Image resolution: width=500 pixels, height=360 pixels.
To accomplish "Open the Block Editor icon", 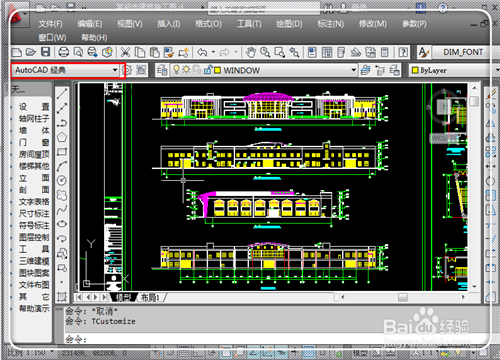I will (x=183, y=52).
